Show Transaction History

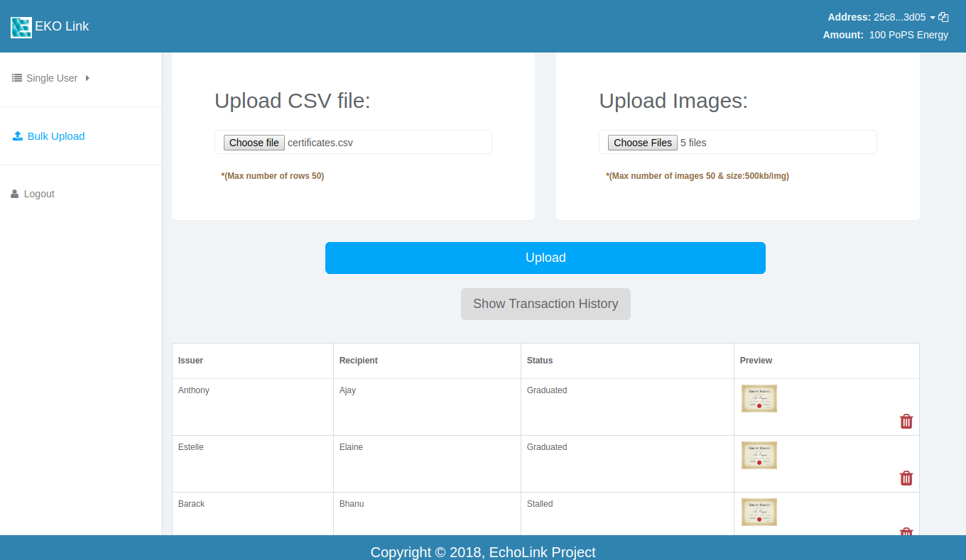point(546,304)
